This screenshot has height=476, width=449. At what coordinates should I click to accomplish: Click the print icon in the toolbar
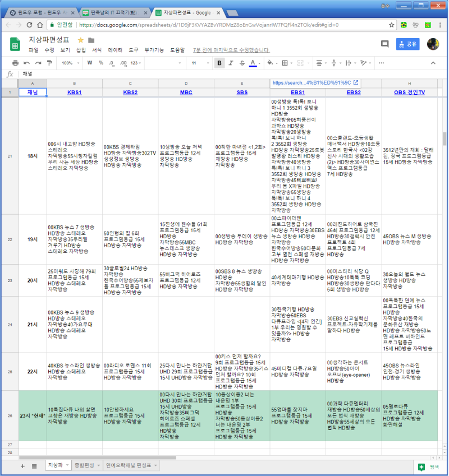tap(15, 63)
